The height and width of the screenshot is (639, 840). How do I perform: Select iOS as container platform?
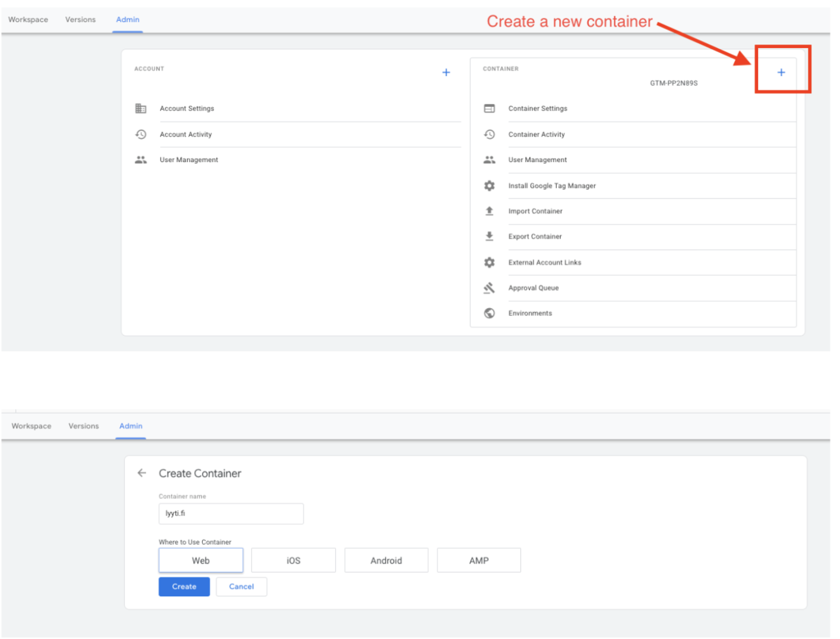(293, 561)
